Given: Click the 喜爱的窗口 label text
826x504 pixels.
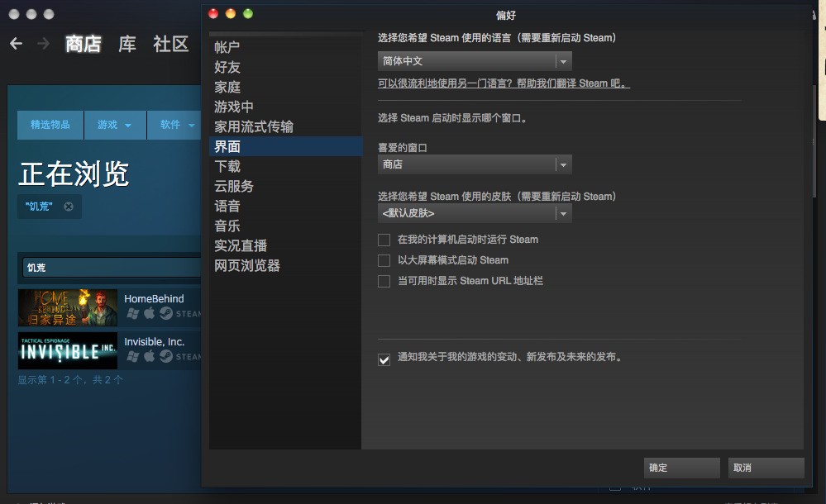Looking at the screenshot, I should [403, 148].
